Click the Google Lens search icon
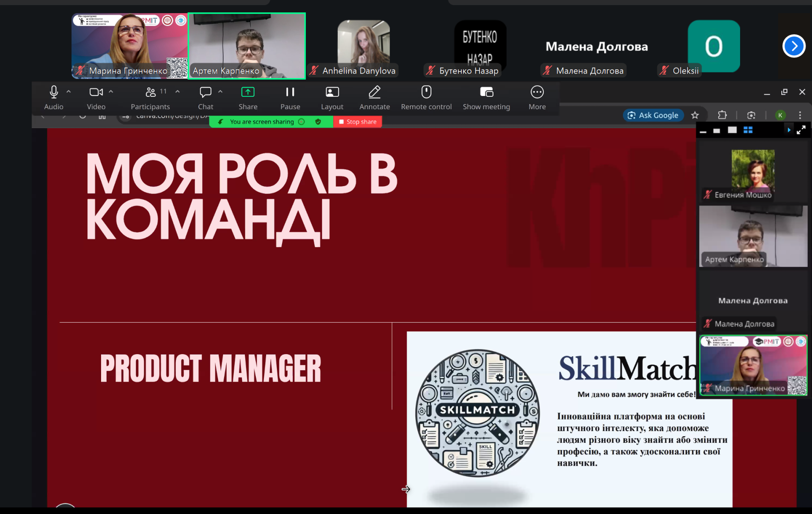 751,115
